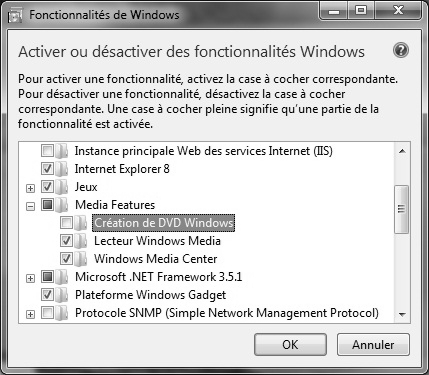The image size is (429, 375).
Task: Click the folder icon next to Media Features
Action: click(x=62, y=205)
